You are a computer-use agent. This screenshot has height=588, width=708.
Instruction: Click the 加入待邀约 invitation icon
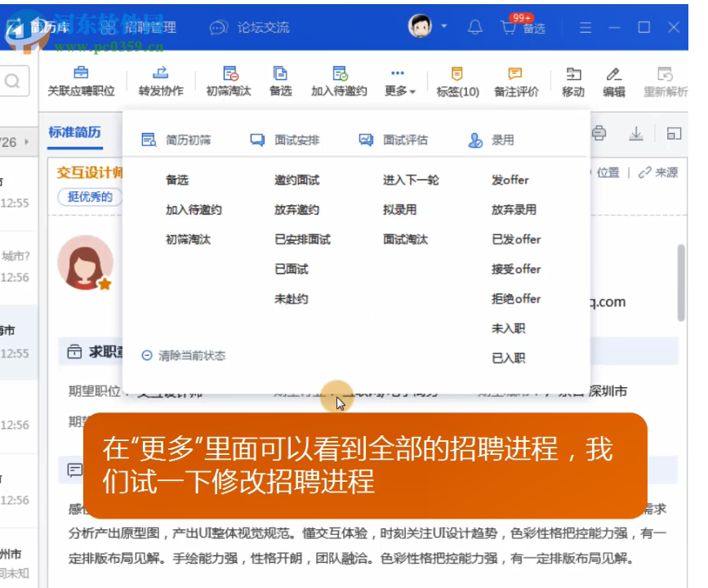point(338,82)
